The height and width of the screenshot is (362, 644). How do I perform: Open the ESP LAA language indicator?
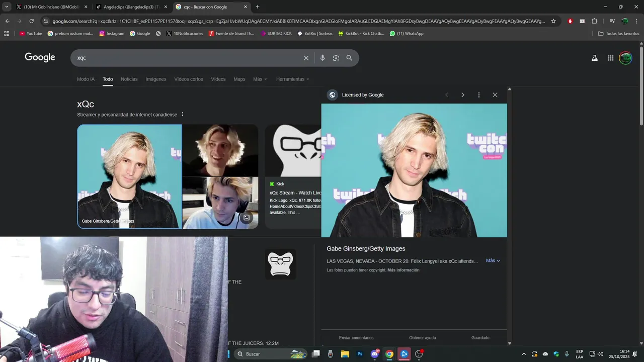pos(580,354)
